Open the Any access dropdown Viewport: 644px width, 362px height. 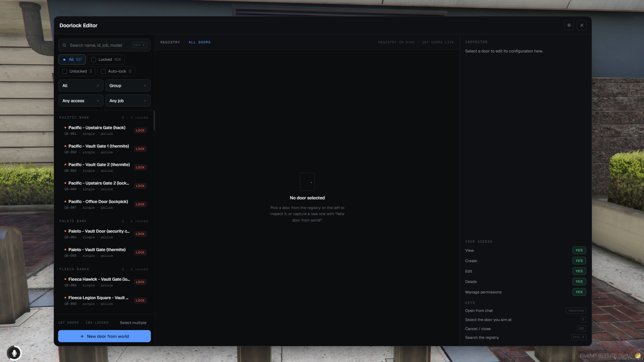coord(81,100)
